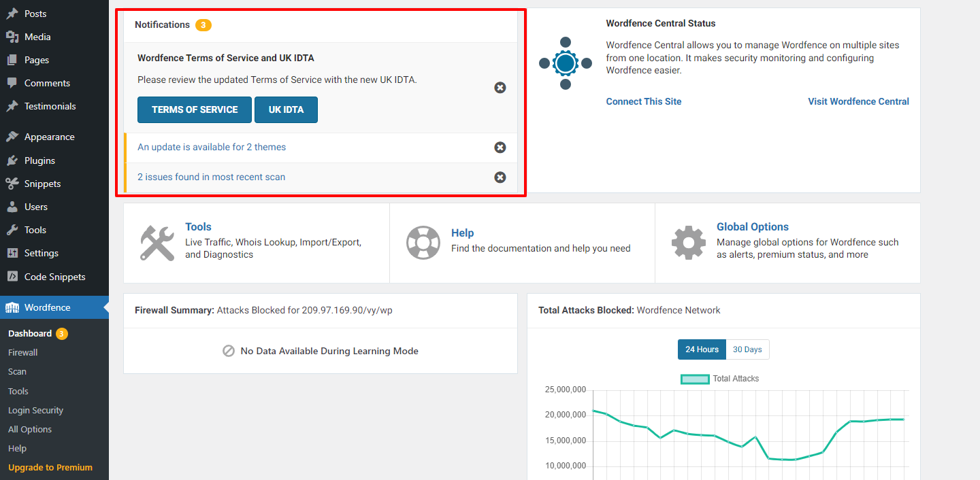Click the Wordfence Central hub icon

tap(566, 63)
